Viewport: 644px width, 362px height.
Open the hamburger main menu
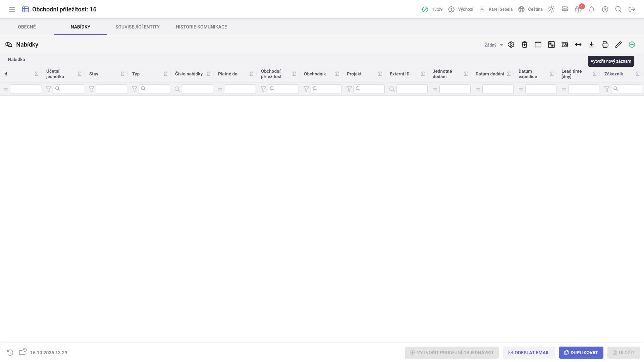(12, 9)
